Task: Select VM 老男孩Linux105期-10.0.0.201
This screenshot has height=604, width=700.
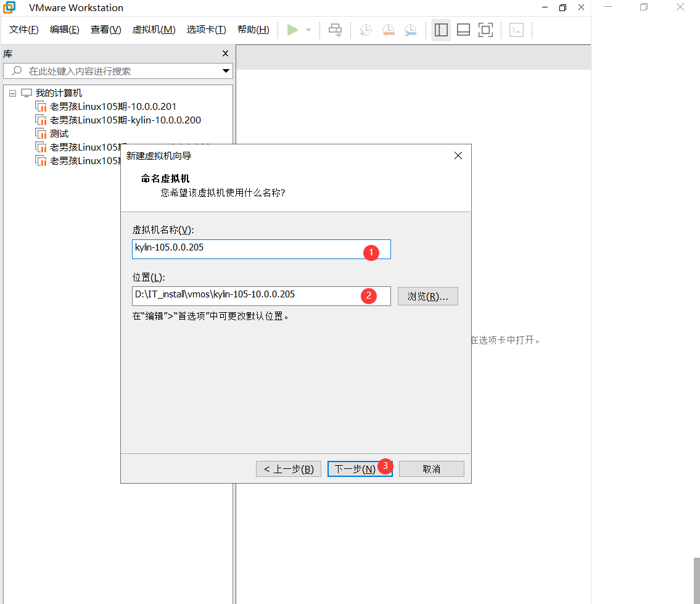Action: [x=113, y=106]
